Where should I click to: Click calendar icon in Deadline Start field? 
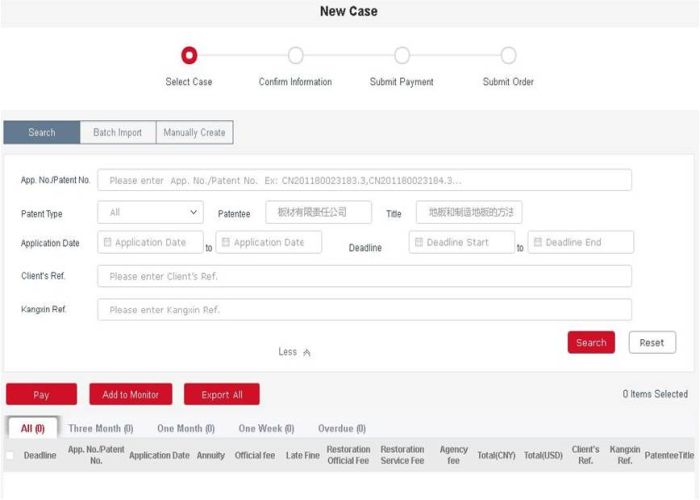tap(418, 243)
